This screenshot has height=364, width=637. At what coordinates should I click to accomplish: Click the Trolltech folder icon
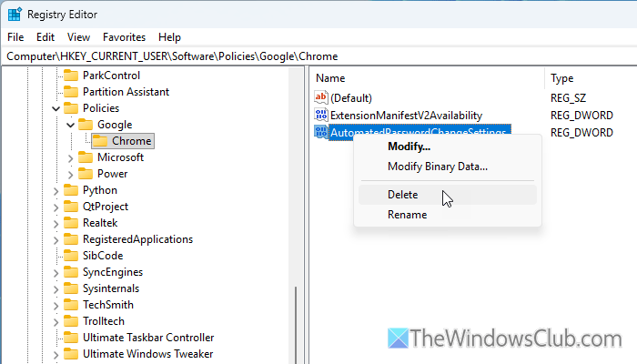(x=71, y=321)
